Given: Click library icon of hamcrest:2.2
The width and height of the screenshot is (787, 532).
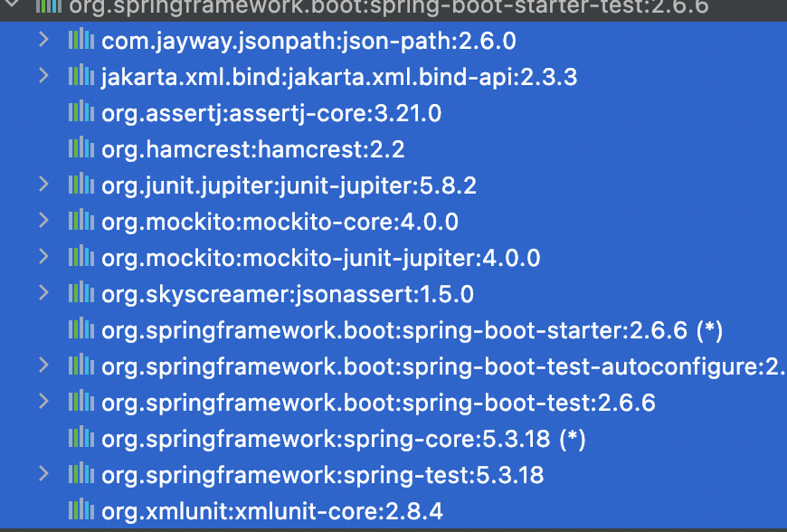Looking at the screenshot, I should coord(81,148).
